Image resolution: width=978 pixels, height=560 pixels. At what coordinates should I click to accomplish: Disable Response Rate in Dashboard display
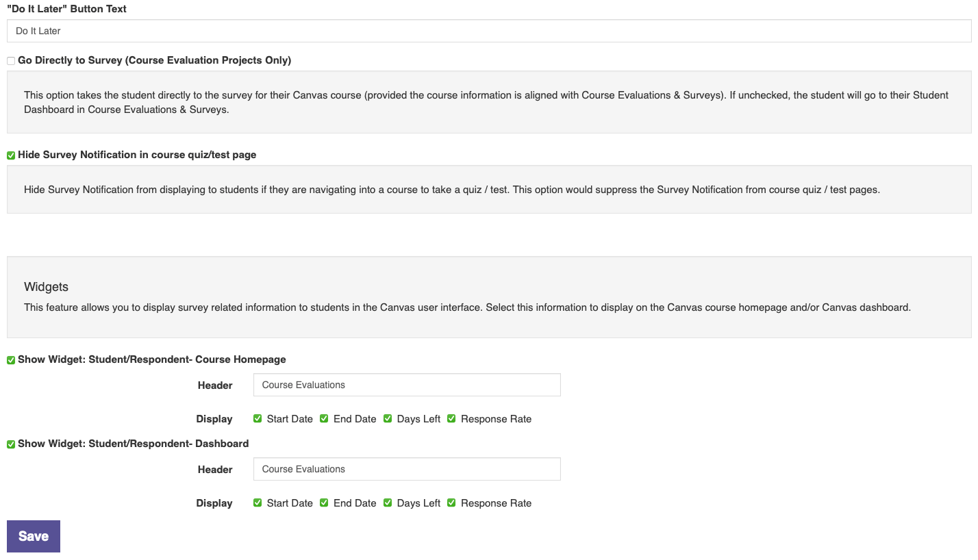(451, 502)
